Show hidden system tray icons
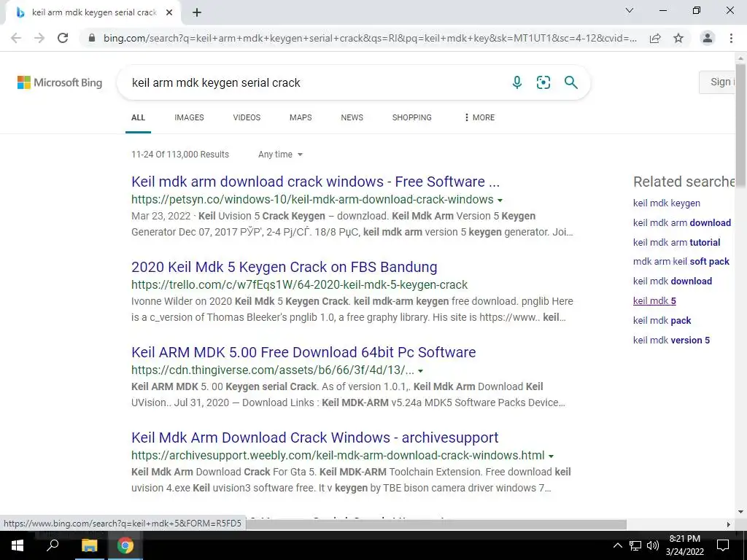Viewport: 747px width, 560px height. (x=617, y=545)
